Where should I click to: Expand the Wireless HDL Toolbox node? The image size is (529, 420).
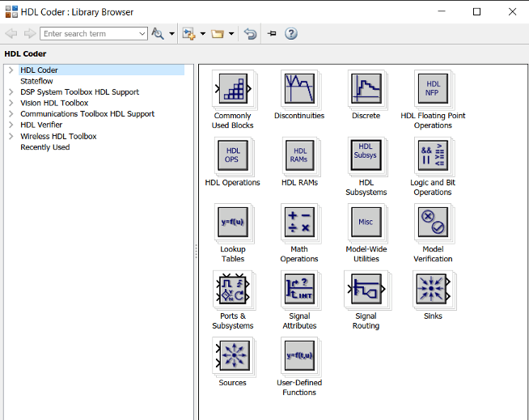point(11,136)
